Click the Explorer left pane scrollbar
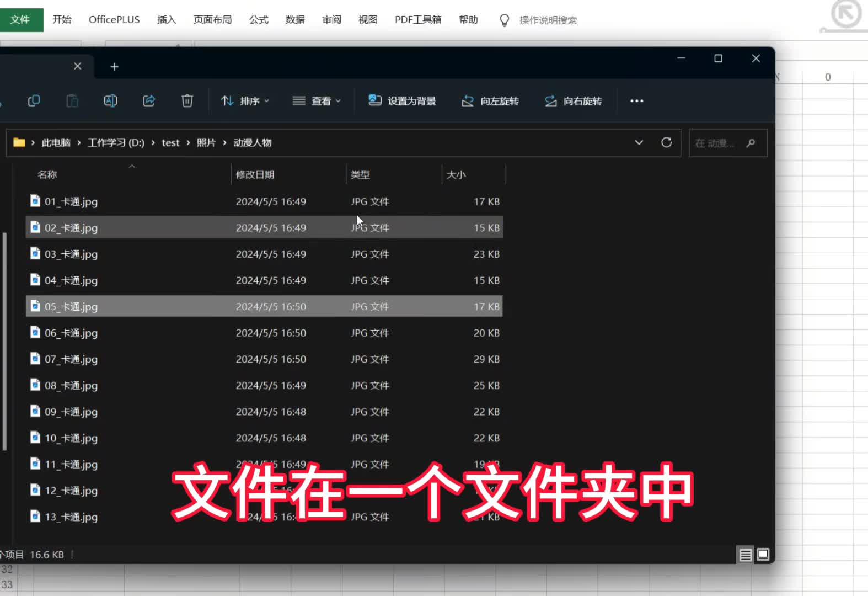The height and width of the screenshot is (596, 868). pos(4,341)
